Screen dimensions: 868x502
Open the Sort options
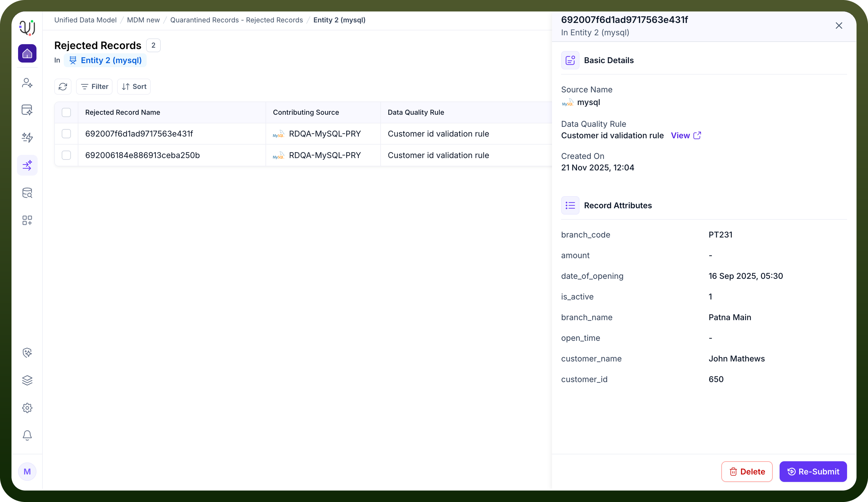[134, 86]
